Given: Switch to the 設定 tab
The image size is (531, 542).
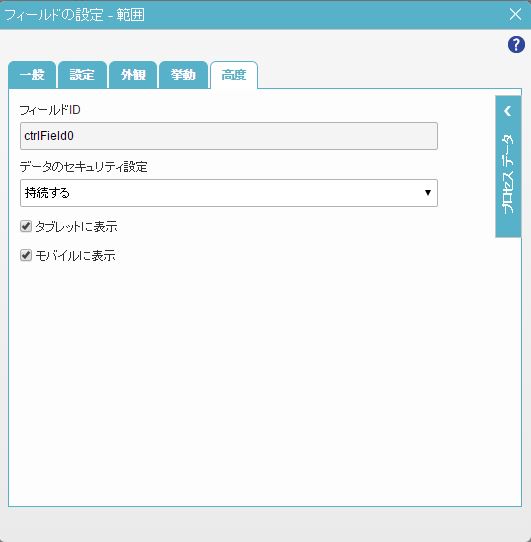Looking at the screenshot, I should [x=82, y=75].
